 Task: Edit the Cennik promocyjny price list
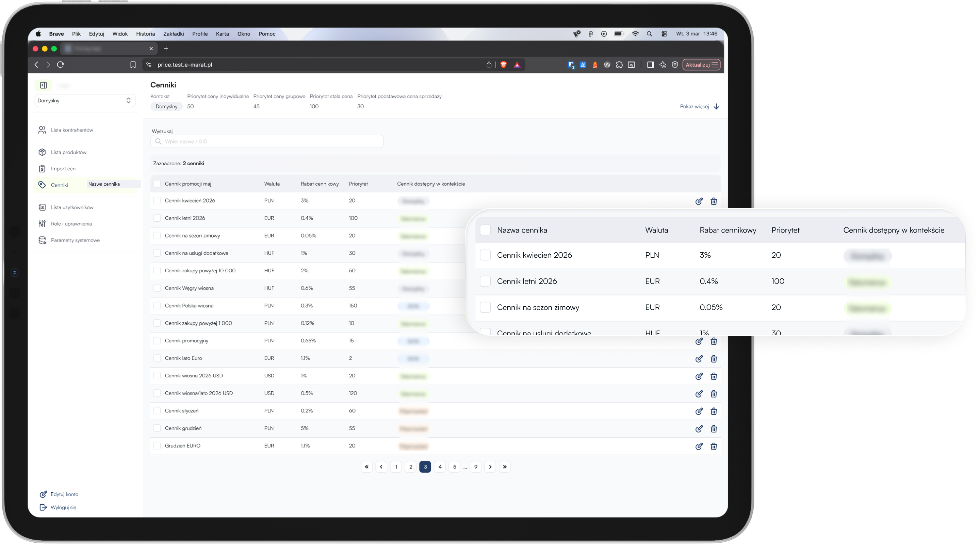[x=699, y=341]
